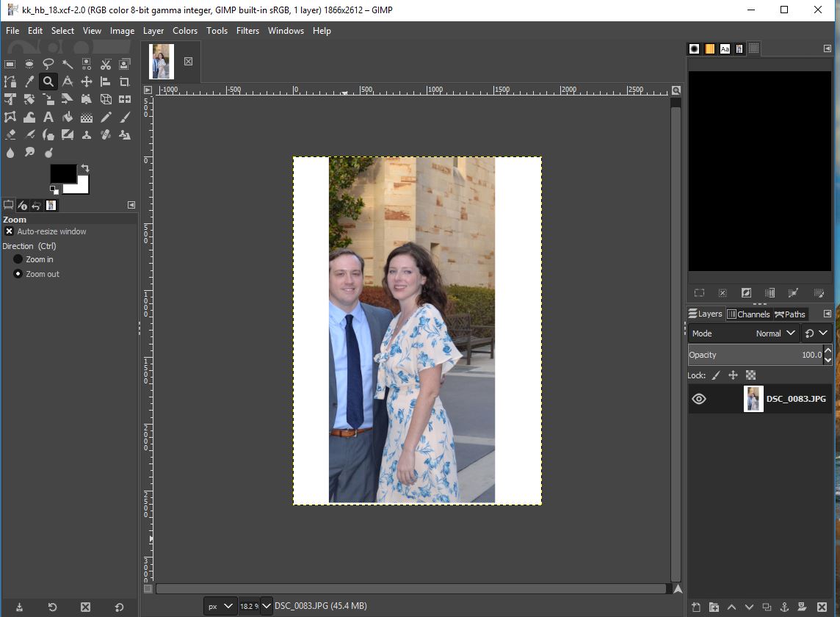Select the Move tool in toolbox
The image size is (840, 617).
87,82
